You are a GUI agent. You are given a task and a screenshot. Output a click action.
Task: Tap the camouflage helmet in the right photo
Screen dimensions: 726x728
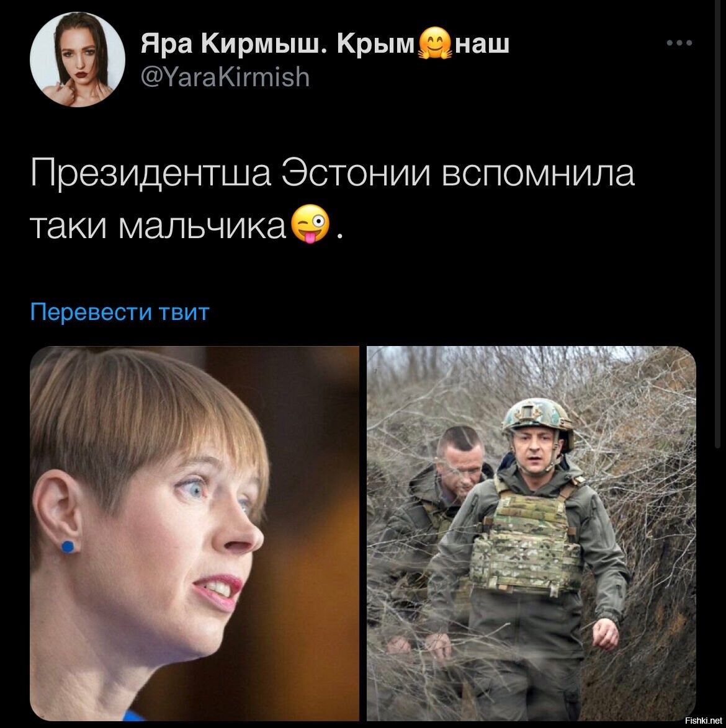(537, 419)
